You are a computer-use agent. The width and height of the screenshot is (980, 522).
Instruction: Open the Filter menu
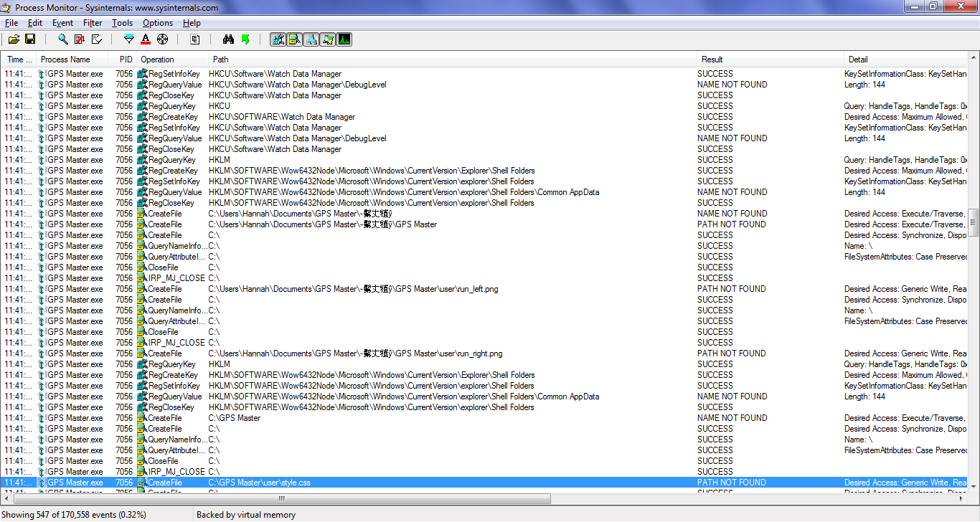[93, 23]
